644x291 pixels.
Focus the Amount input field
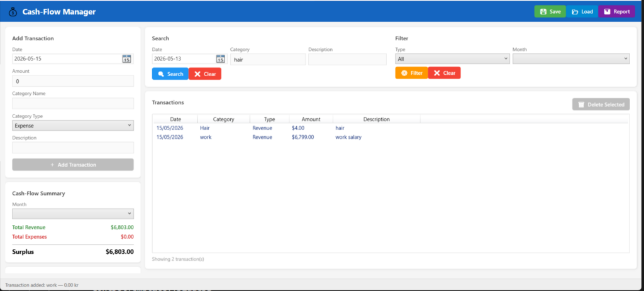coord(73,81)
